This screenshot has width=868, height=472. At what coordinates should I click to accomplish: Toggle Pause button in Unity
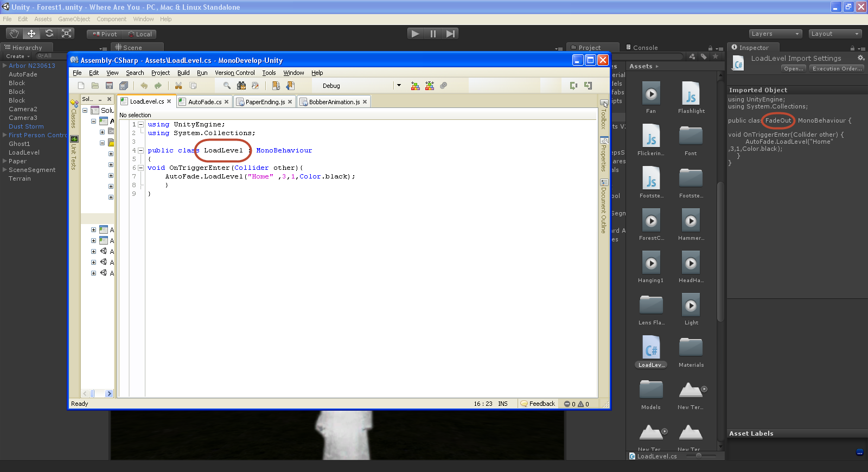(433, 34)
